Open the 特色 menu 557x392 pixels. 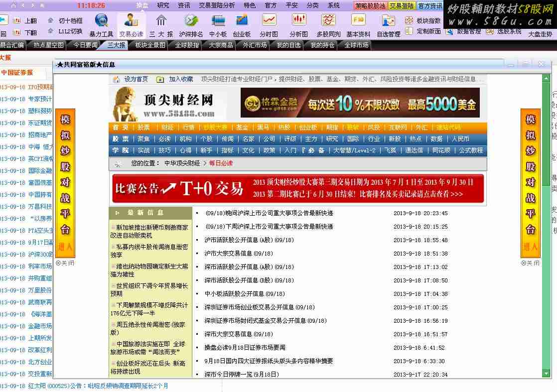[250, 5]
